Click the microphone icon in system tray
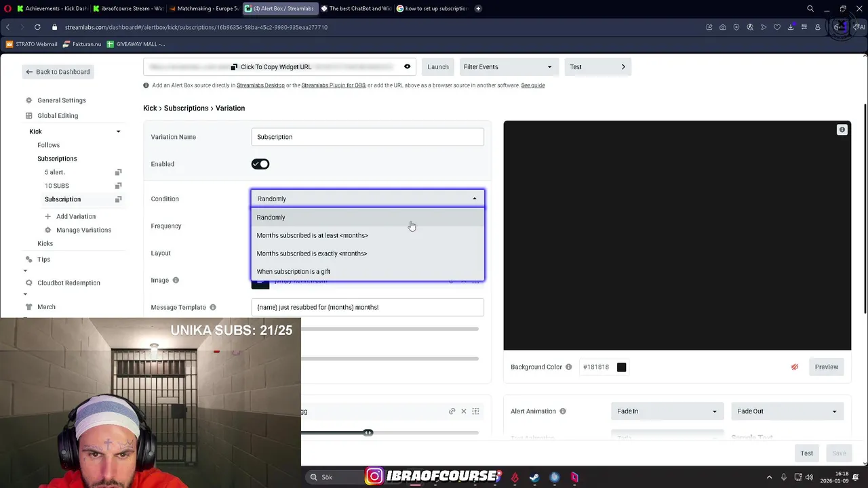868x488 pixels. tap(784, 477)
